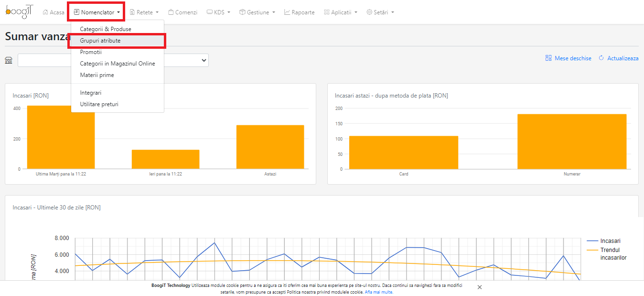Click the BoogiT logo

[x=20, y=12]
